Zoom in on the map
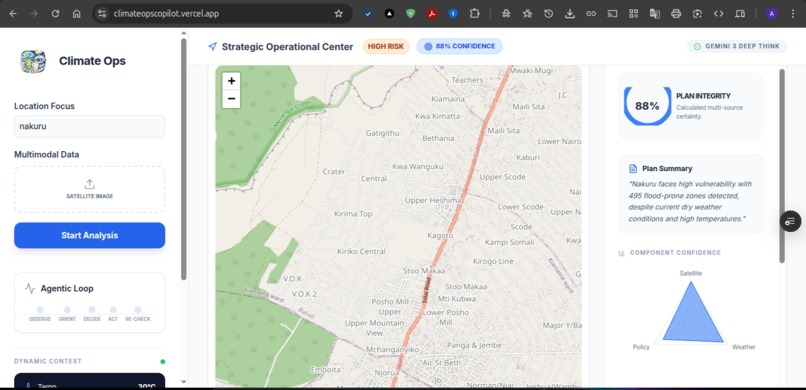This screenshot has width=806, height=390. click(231, 81)
